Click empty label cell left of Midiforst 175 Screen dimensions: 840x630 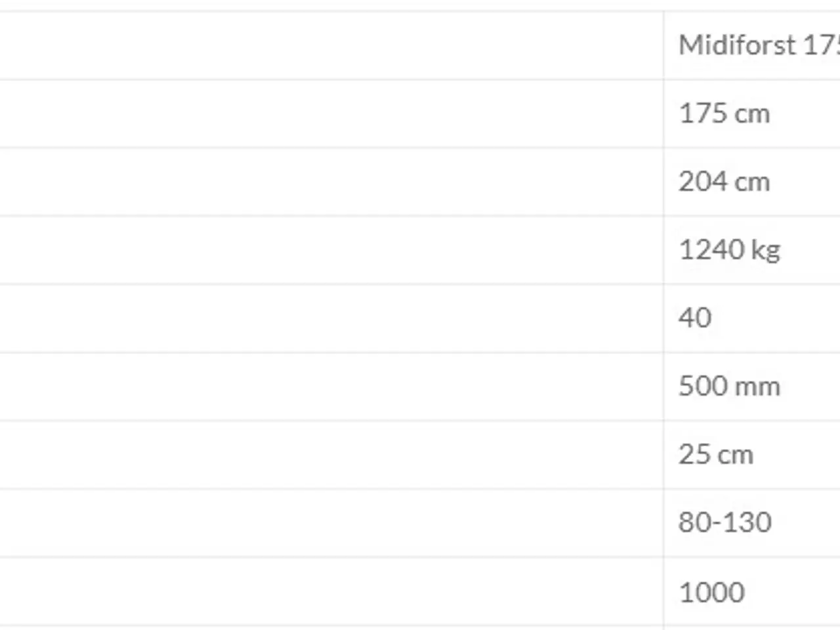pos(331,45)
